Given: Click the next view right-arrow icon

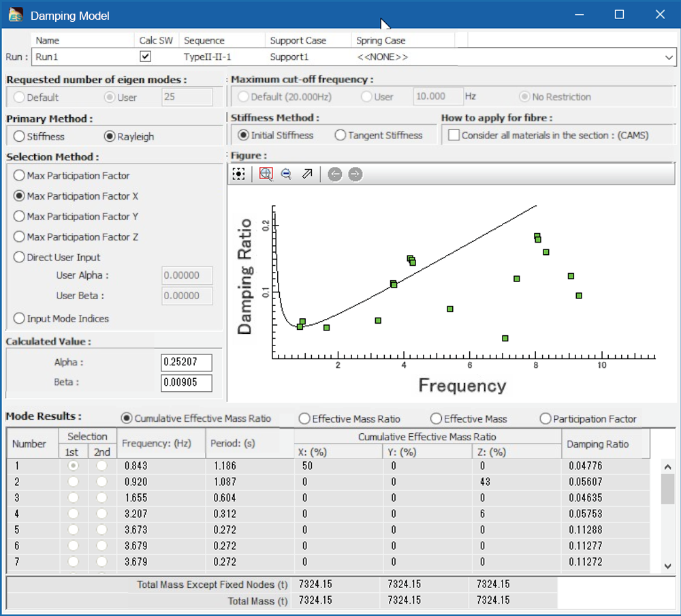Looking at the screenshot, I should 355,174.
